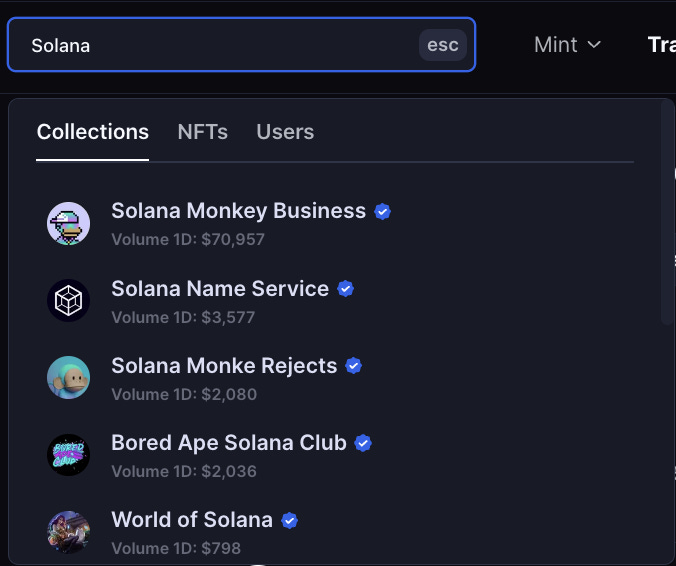
Task: Open World of Solana collection
Action: click(192, 519)
